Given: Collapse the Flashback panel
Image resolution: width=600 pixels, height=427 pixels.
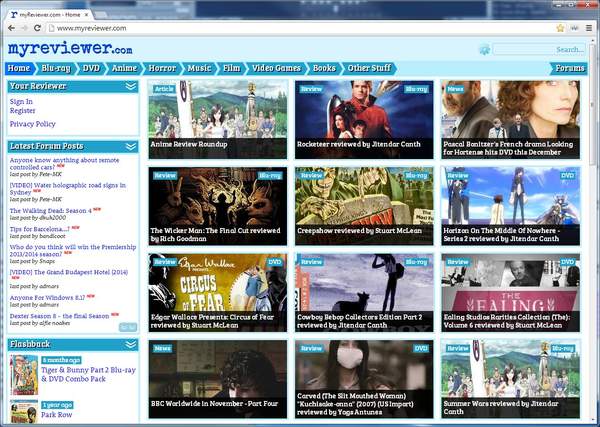Looking at the screenshot, I should pyautogui.click(x=131, y=344).
